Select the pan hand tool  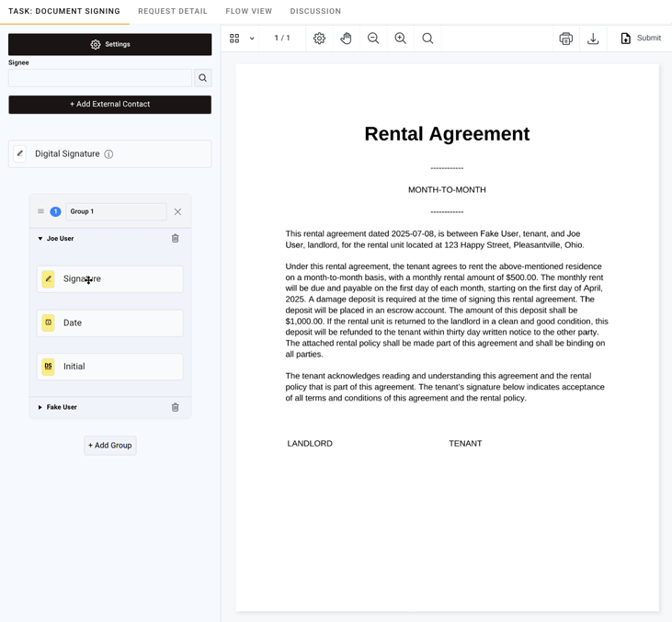click(346, 39)
